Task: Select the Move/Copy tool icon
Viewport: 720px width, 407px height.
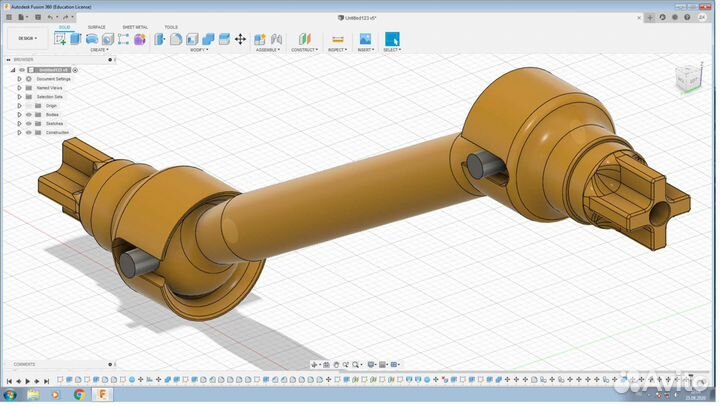Action: tap(240, 39)
